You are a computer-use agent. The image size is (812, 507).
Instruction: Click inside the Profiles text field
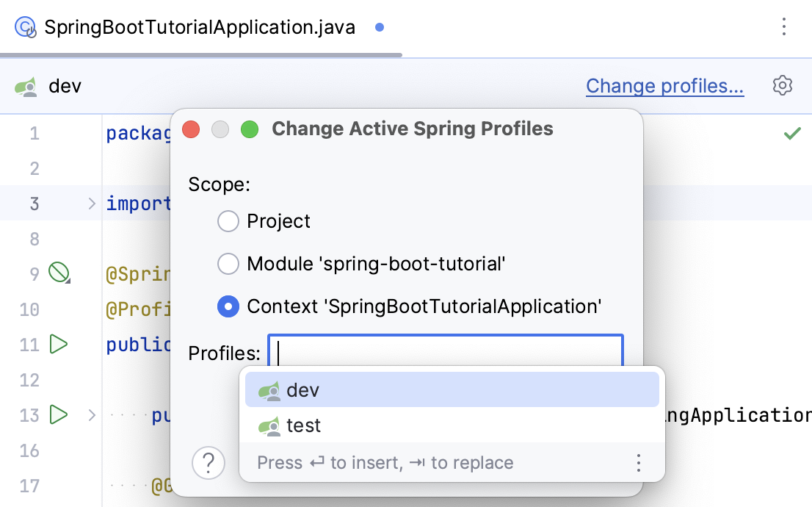tap(445, 353)
